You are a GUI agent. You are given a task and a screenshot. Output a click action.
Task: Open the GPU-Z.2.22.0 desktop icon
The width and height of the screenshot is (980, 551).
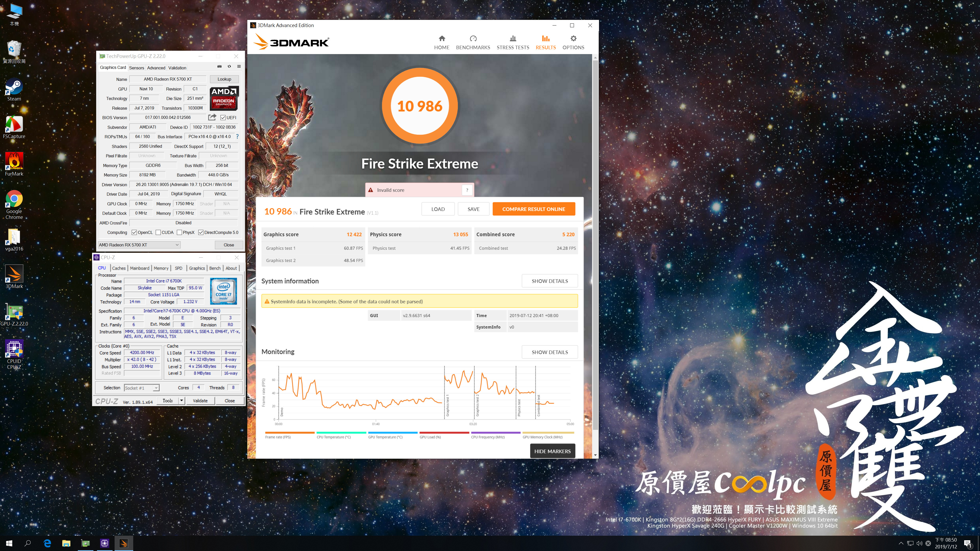pyautogui.click(x=14, y=315)
